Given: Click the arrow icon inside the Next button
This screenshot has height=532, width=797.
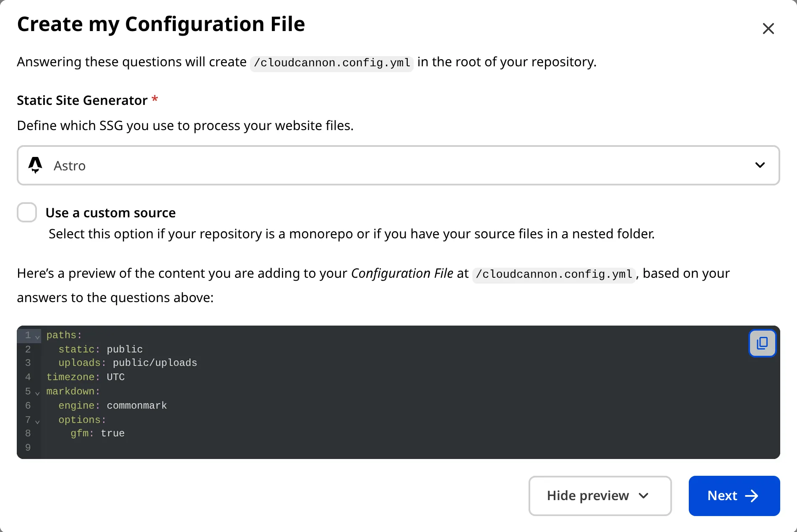Looking at the screenshot, I should (x=753, y=496).
